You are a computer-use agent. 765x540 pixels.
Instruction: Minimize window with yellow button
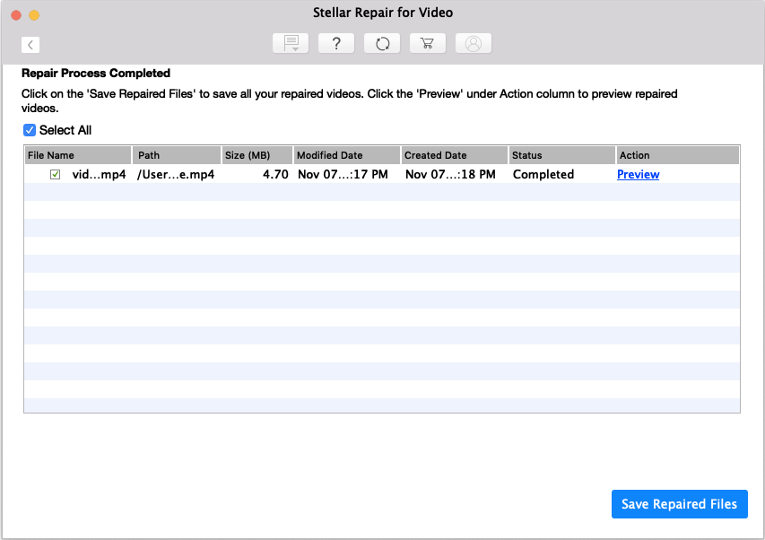tap(34, 15)
